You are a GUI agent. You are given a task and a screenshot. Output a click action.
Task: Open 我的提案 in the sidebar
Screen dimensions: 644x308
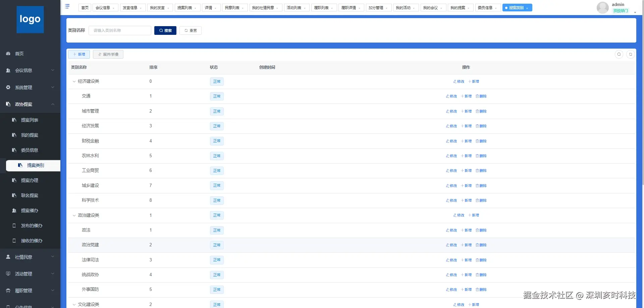30,135
